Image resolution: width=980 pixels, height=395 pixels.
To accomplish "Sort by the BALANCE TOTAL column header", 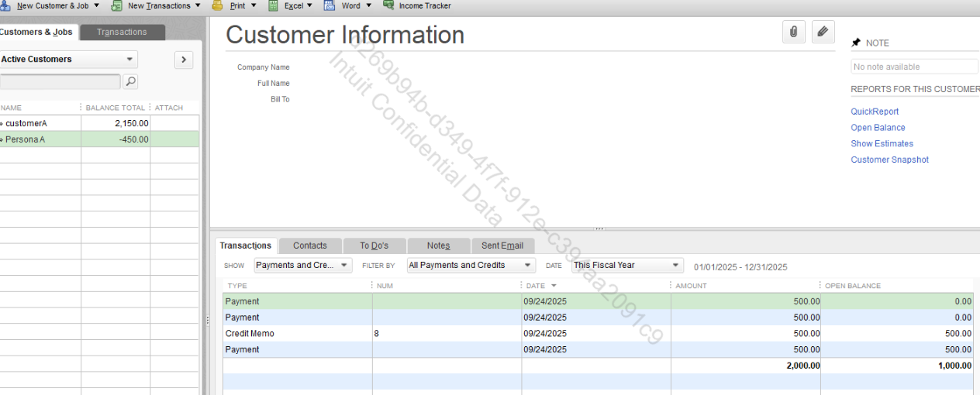I will (116, 108).
